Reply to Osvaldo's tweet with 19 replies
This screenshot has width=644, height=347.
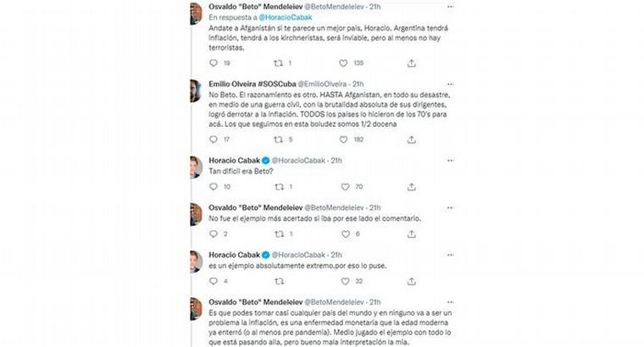point(214,63)
